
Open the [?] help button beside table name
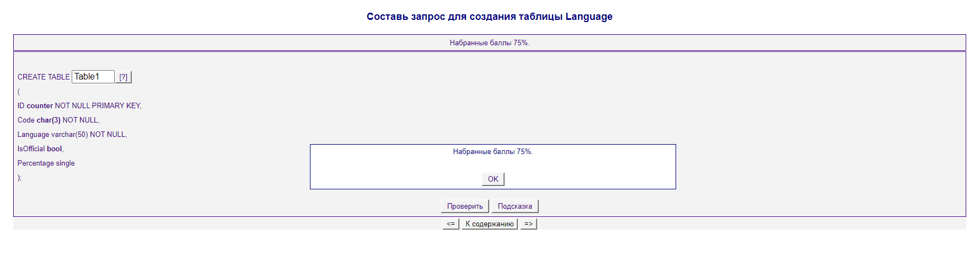click(x=124, y=77)
